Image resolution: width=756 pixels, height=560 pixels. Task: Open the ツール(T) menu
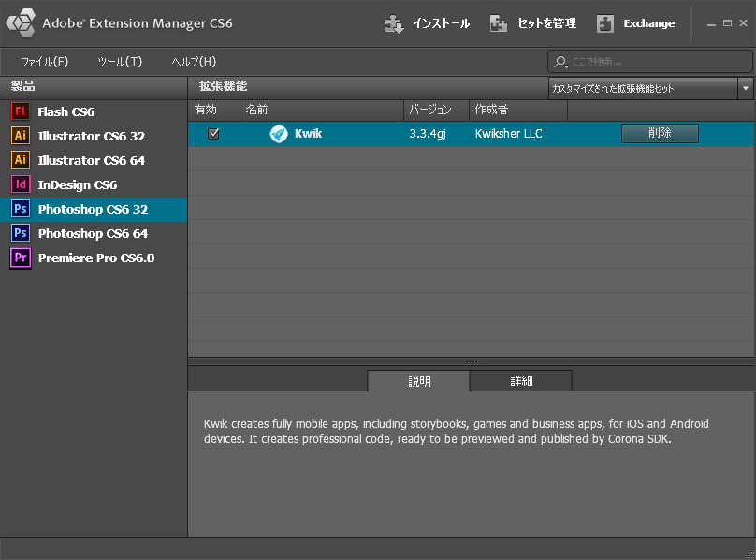point(120,61)
